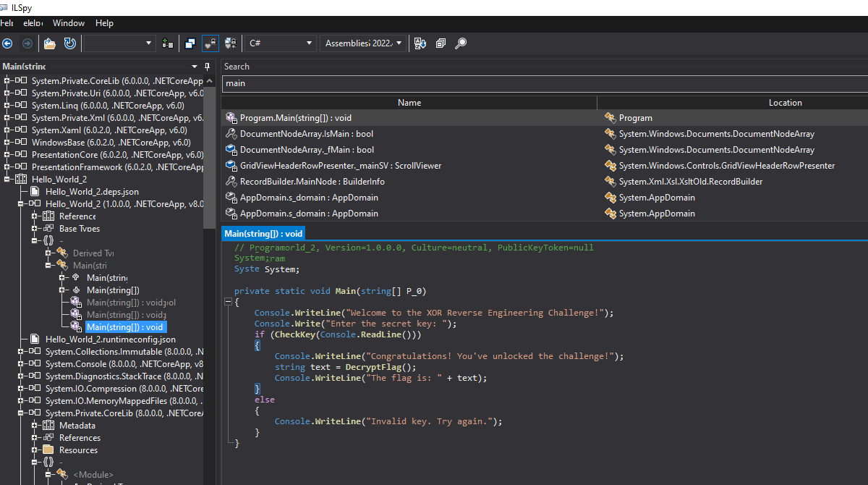The width and height of the screenshot is (868, 485).
Task: Click the Open assembly folder icon
Action: point(49,43)
